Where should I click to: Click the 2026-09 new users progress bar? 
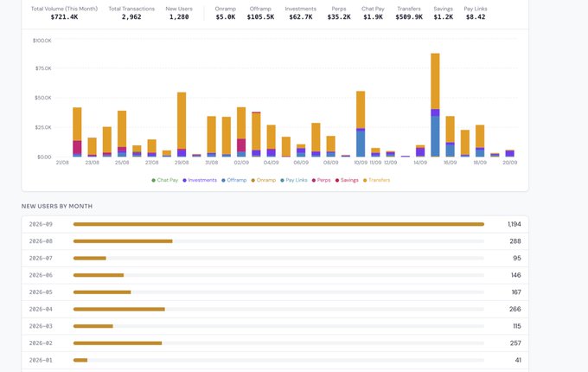point(278,224)
